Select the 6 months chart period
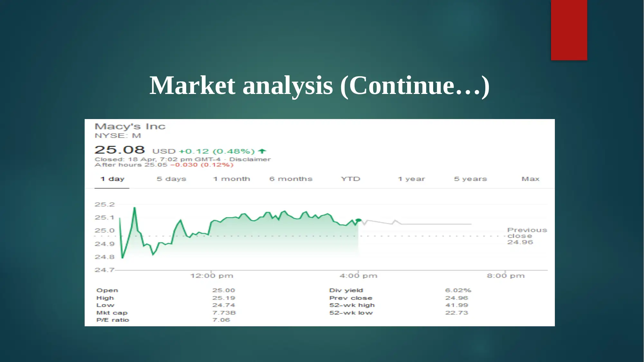The width and height of the screenshot is (644, 362). point(291,179)
